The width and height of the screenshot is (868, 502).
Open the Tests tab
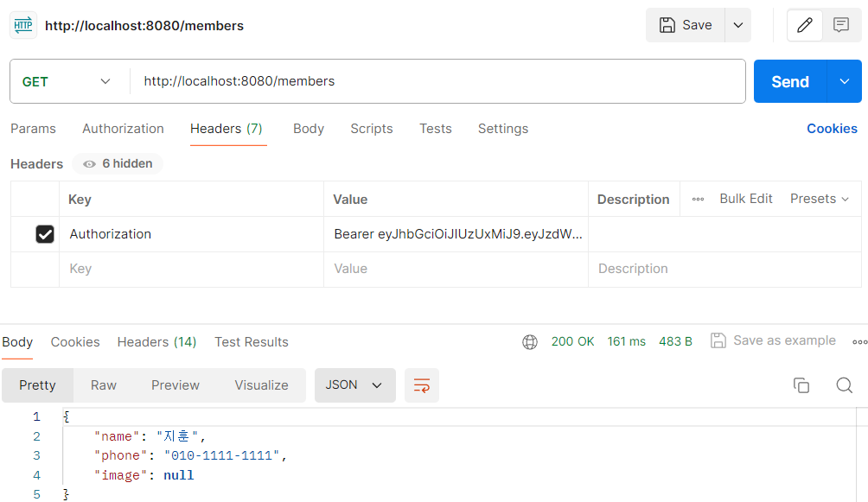(x=436, y=129)
